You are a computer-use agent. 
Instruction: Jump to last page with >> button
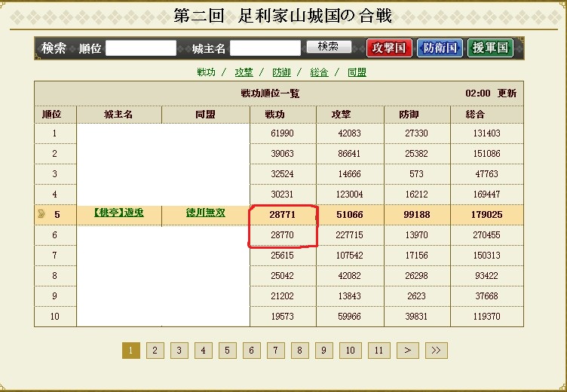point(436,351)
